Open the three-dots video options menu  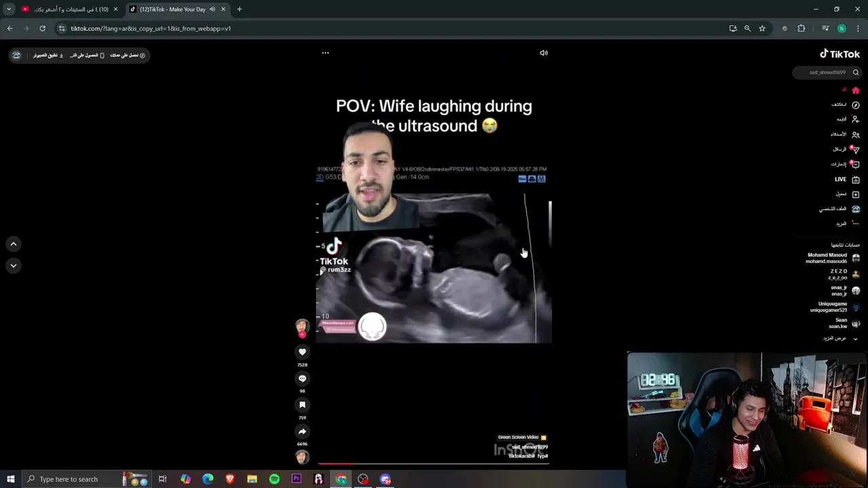click(325, 53)
